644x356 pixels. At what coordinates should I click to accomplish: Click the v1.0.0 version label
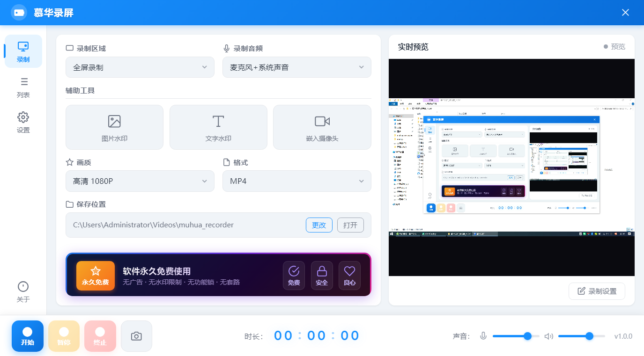tap(623, 336)
